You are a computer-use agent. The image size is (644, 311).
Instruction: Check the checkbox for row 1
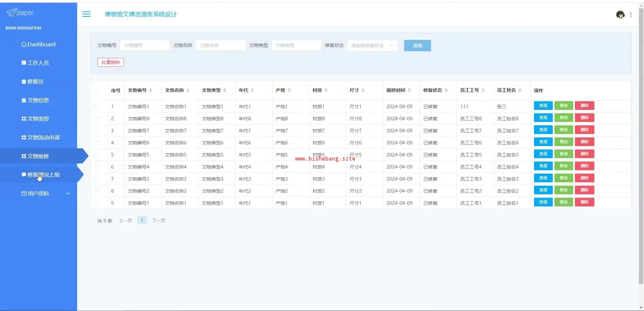click(x=97, y=107)
